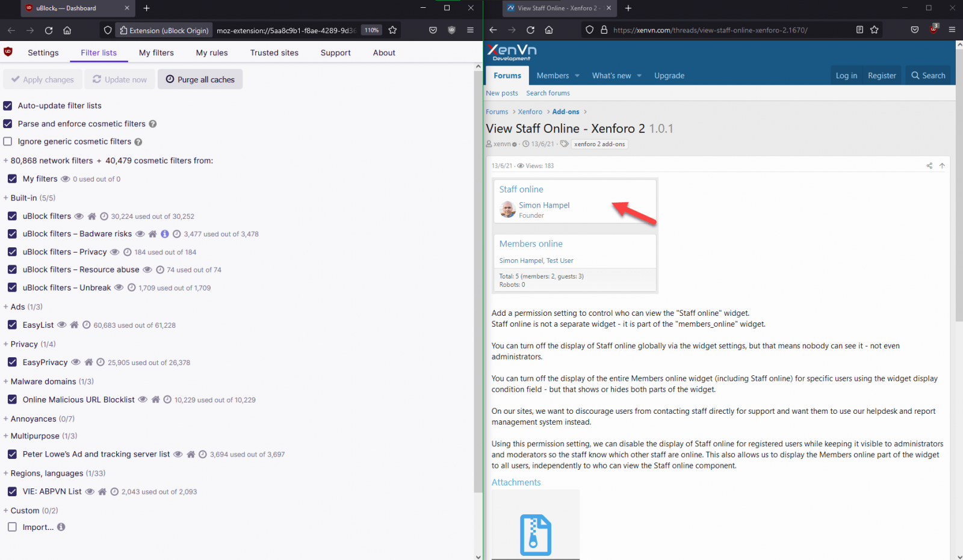Screen dimensions: 963x560
Task: Switch to the Settings tab
Action: pos(43,53)
